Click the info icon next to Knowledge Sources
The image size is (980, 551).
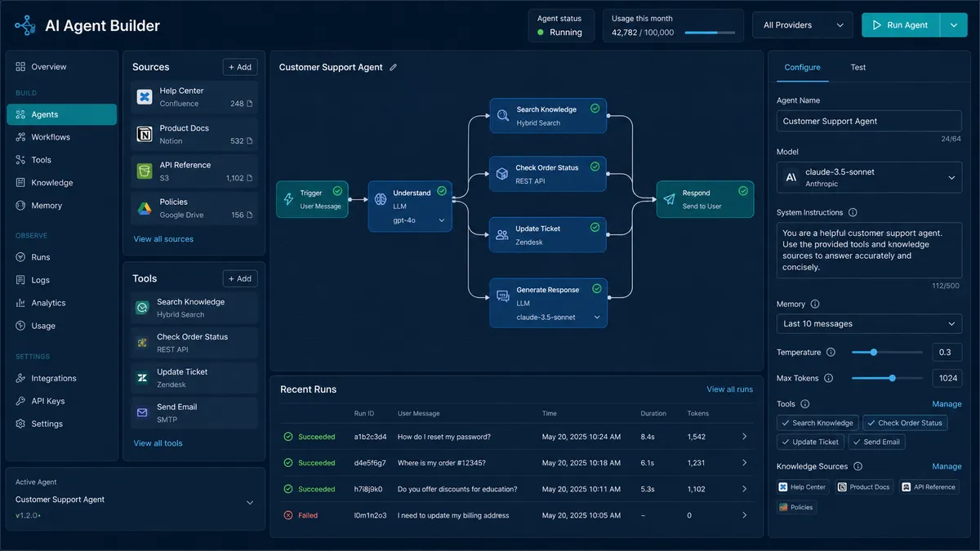[857, 466]
